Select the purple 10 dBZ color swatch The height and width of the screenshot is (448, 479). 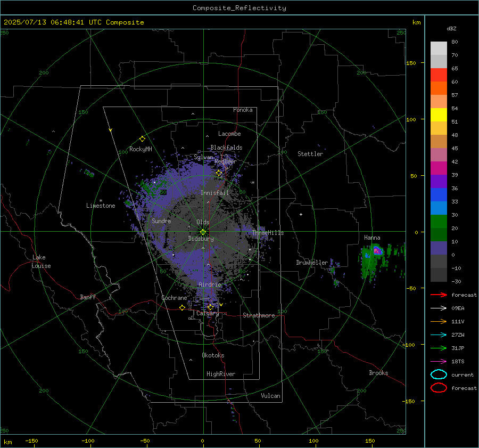point(439,248)
